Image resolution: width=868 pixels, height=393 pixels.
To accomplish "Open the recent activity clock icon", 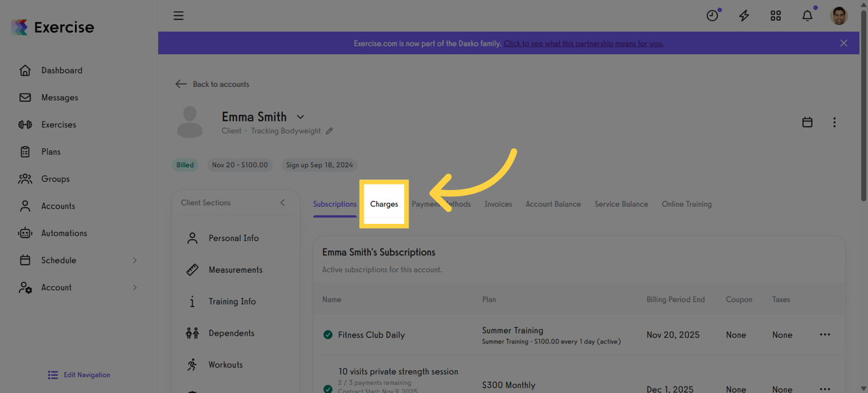I will [712, 15].
